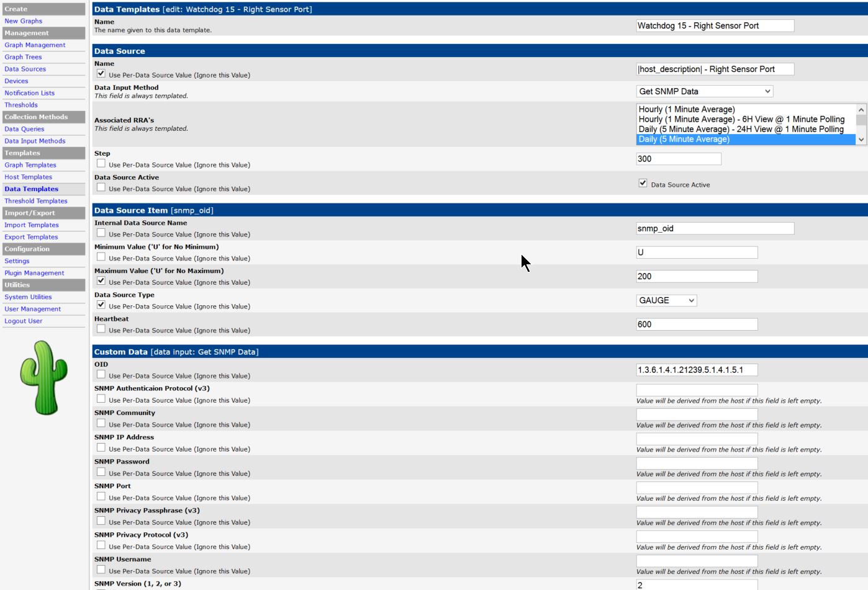Check per-data source value for SNMP Username
Viewport: 868px width, 590px height.
point(101,570)
